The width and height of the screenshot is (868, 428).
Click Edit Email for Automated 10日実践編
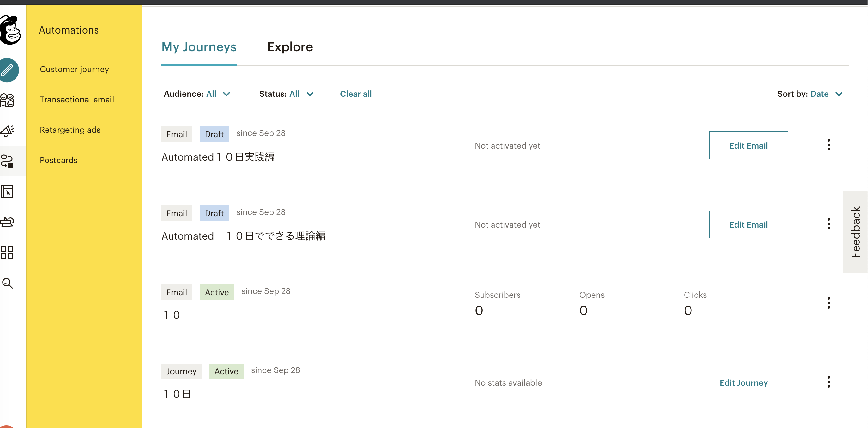click(x=748, y=145)
